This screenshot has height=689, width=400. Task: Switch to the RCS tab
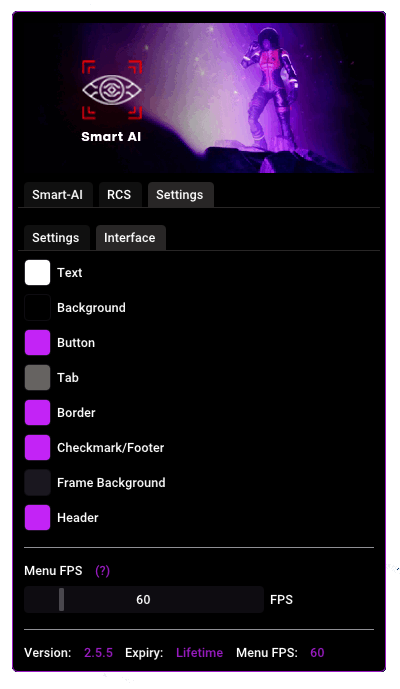119,195
